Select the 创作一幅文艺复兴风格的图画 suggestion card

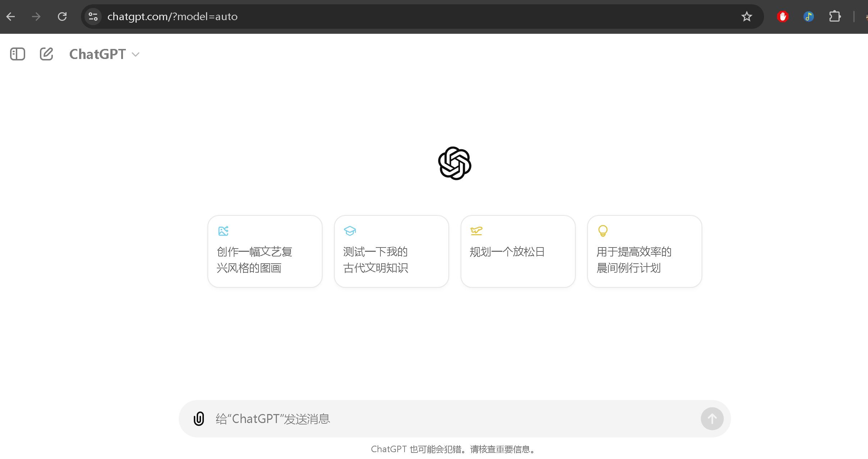tap(265, 251)
